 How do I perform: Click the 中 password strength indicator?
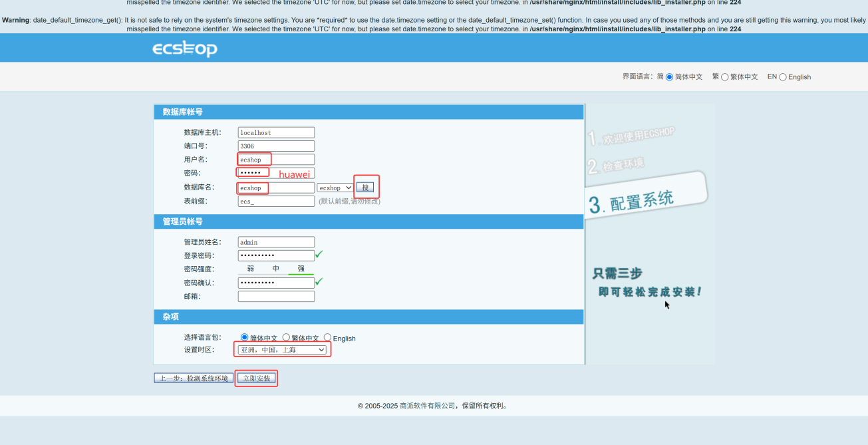tap(276, 269)
